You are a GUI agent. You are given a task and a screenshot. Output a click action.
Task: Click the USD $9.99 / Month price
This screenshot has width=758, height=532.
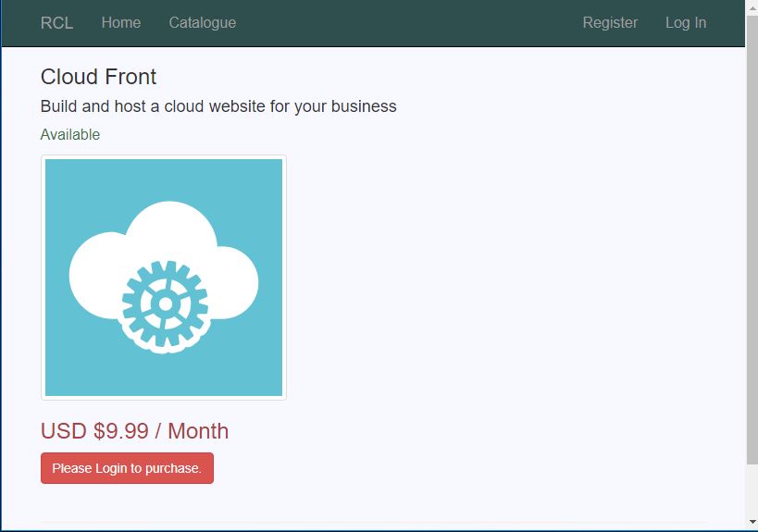[x=134, y=431]
